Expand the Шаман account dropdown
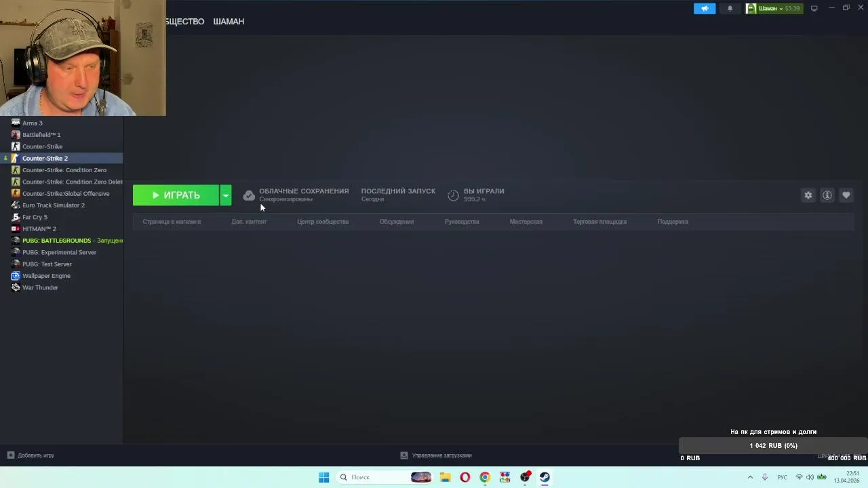The height and width of the screenshot is (488, 868). click(x=774, y=8)
